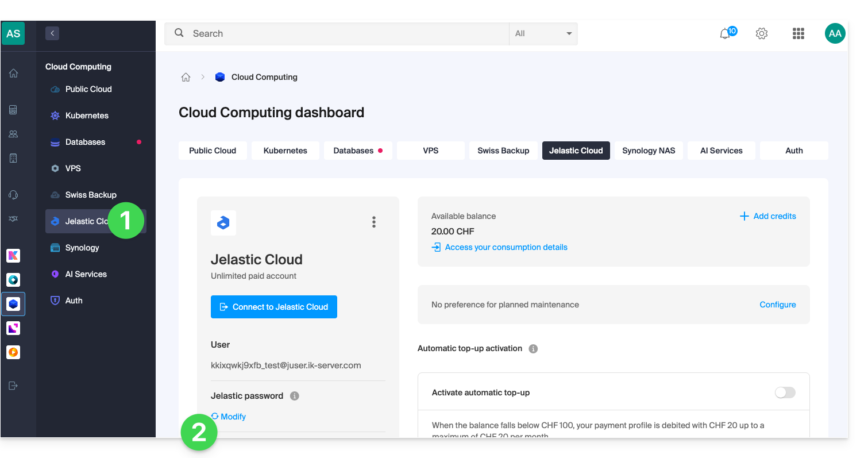The width and height of the screenshot is (868, 458).
Task: Click the Jelastic password info icon
Action: 295,396
